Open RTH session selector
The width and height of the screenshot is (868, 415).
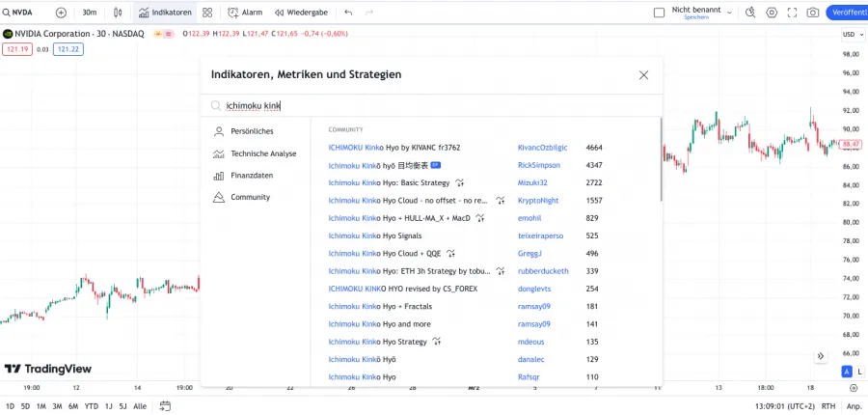click(828, 406)
